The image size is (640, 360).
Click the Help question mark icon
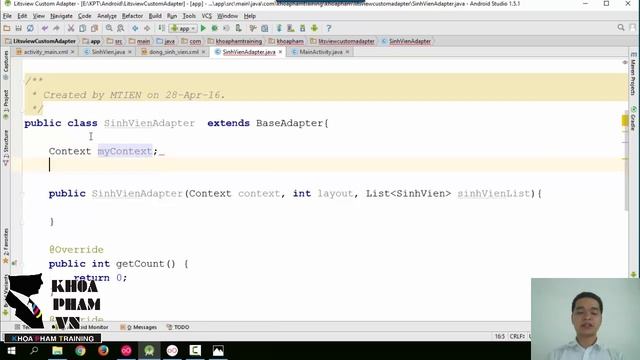tap(329, 28)
